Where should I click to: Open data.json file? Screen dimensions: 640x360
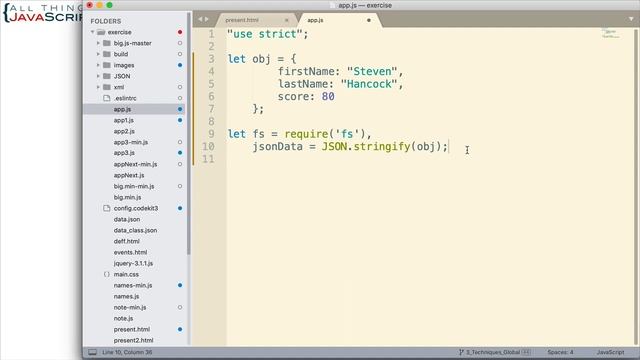[x=127, y=219]
